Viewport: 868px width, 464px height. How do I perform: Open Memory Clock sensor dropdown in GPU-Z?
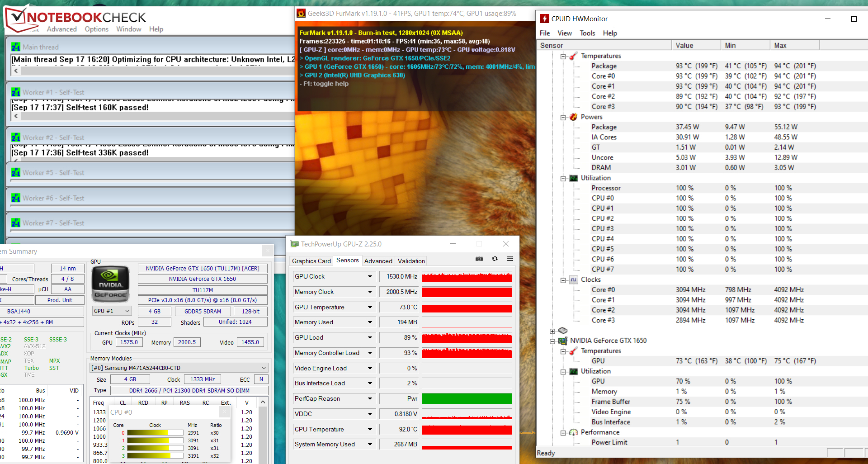tap(370, 292)
